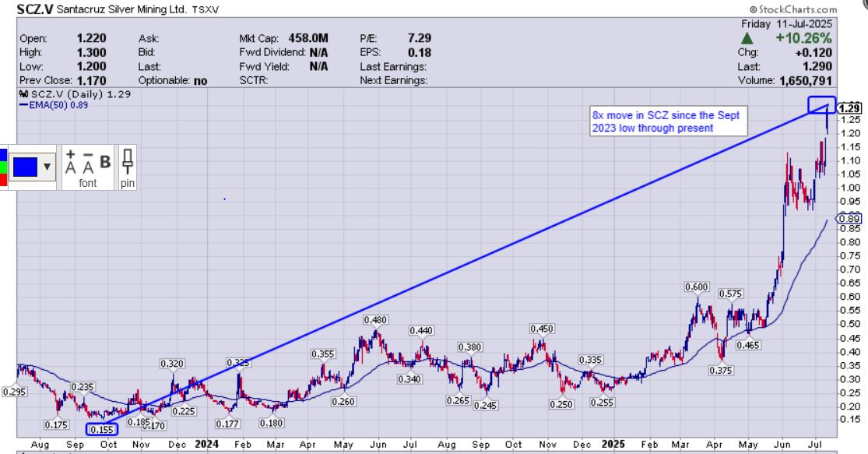Click the 0.335 price label
The height and width of the screenshot is (454, 868).
590,360
